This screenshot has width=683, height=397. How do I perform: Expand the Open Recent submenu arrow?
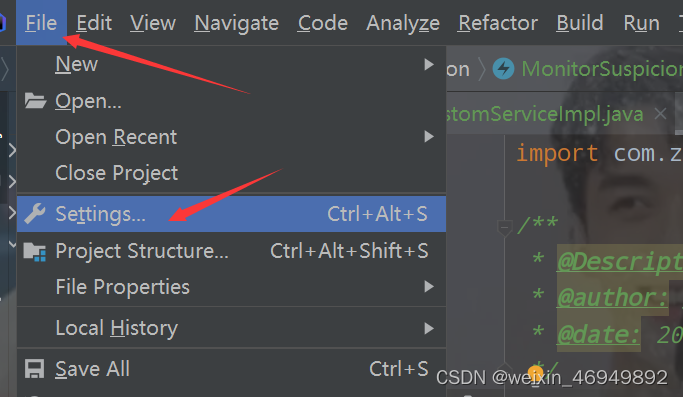point(429,137)
